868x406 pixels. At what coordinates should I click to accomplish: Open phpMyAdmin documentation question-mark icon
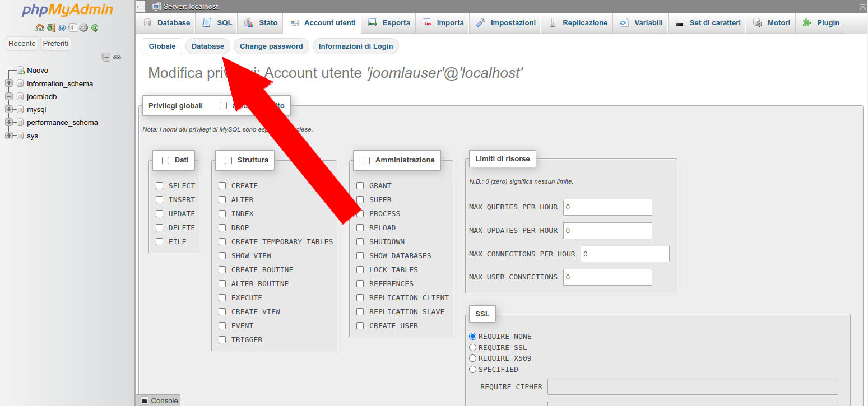[62, 27]
